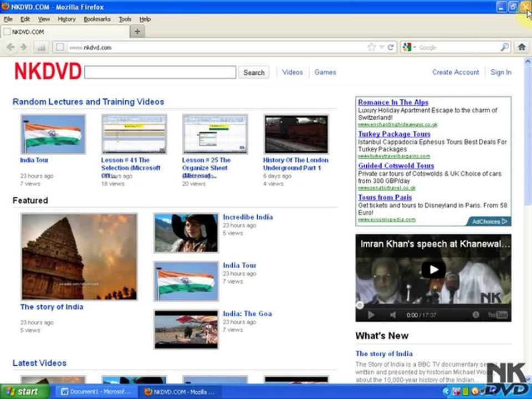Viewport: 532px width, 399px height.
Task: Click Sign In
Action: tap(501, 72)
